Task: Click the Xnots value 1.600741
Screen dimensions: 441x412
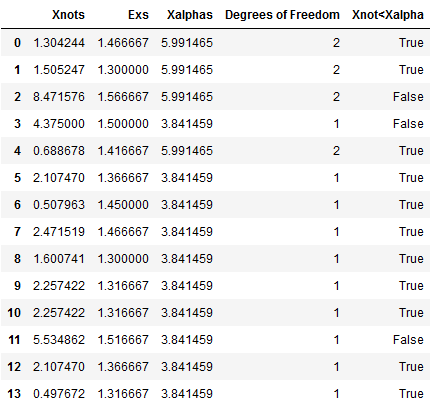Action: (x=59, y=259)
